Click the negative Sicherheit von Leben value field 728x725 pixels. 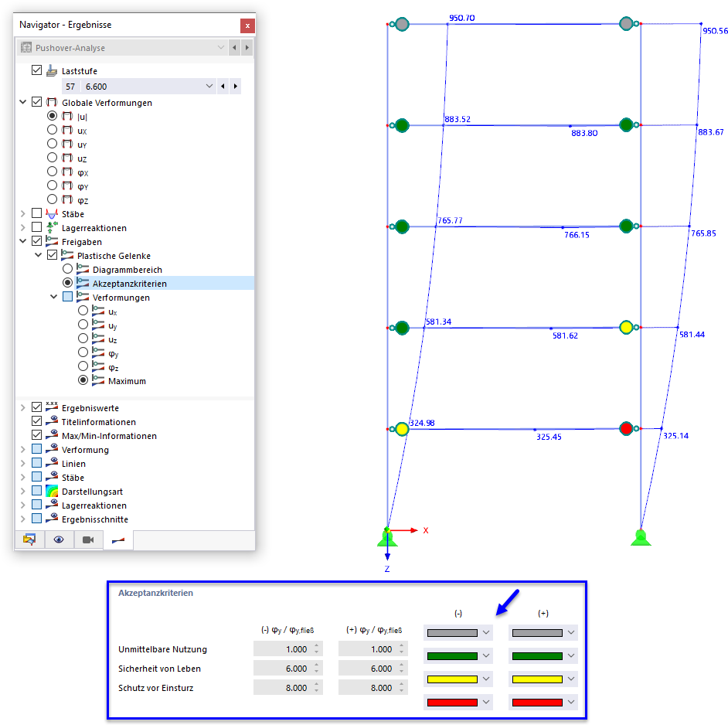click(287, 669)
